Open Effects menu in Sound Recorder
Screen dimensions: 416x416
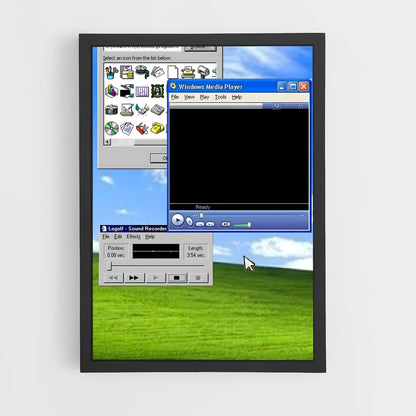(x=133, y=237)
